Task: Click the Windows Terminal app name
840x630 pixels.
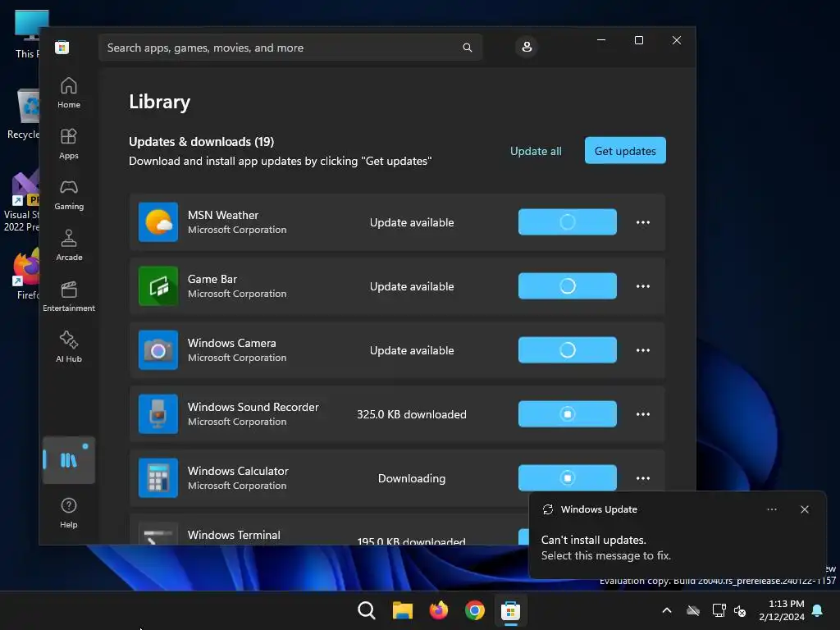Action: [234, 535]
